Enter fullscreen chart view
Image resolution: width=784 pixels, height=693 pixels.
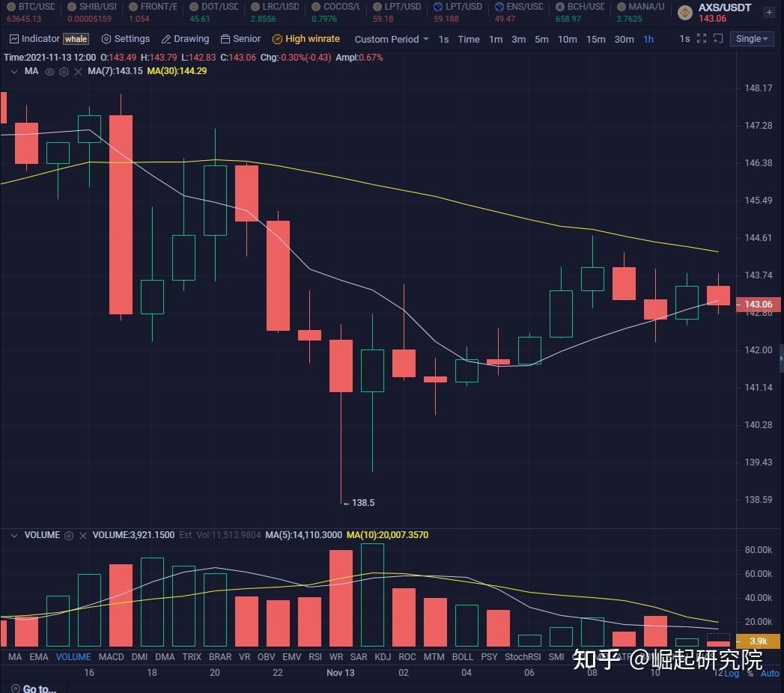tap(702, 38)
